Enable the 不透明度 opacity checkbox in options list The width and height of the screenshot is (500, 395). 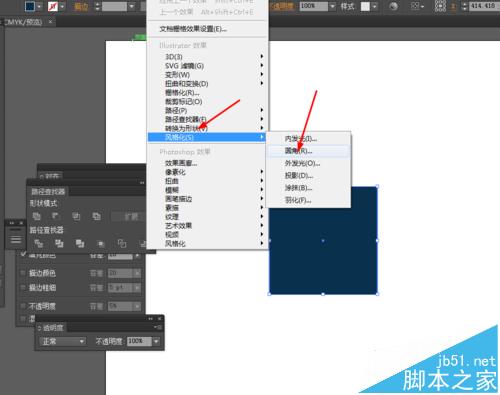click(23, 306)
